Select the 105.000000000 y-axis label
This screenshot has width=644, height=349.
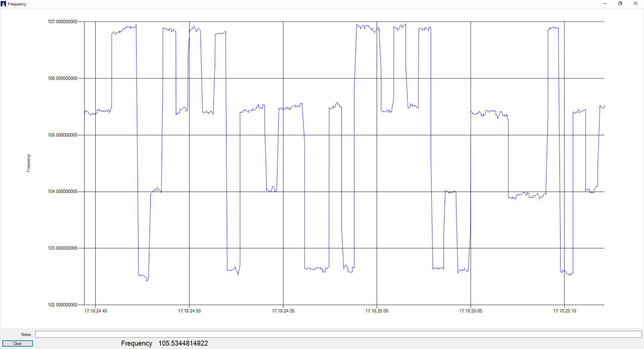[x=62, y=135]
